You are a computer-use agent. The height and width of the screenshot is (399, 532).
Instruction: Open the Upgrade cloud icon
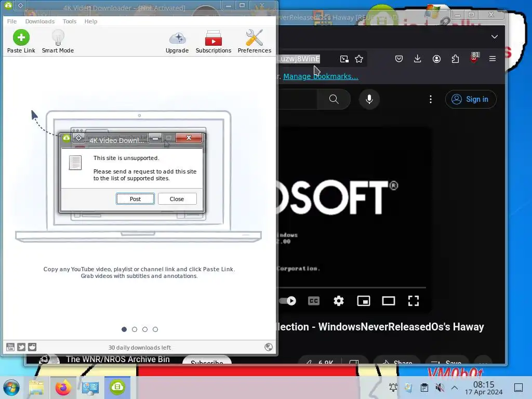point(177,38)
